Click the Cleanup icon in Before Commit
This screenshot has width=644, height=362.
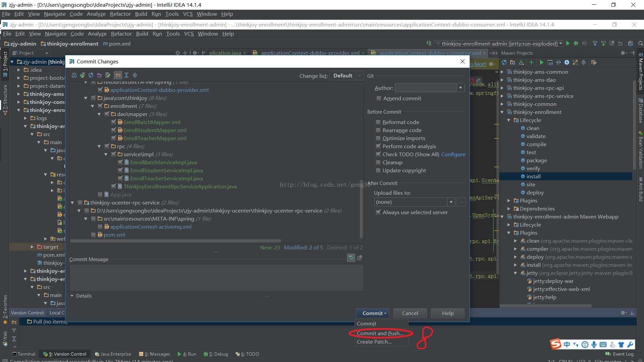(x=378, y=162)
